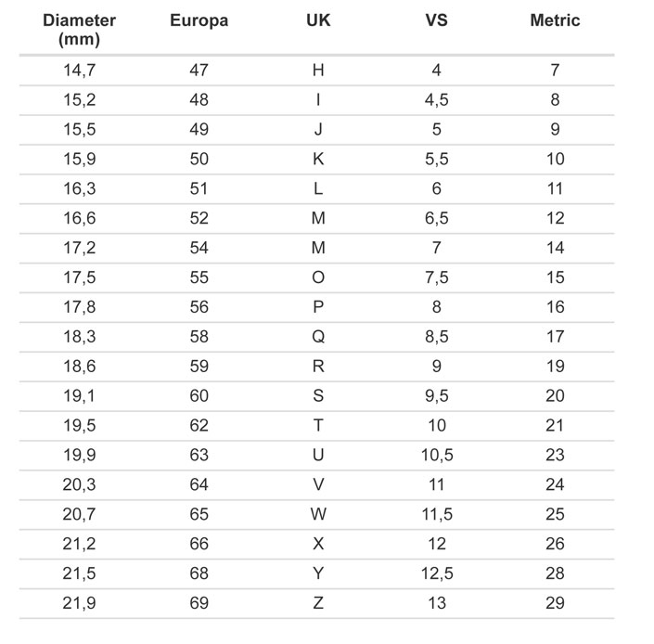Click Europa size 55 cell
The image size is (654, 644).
(199, 277)
